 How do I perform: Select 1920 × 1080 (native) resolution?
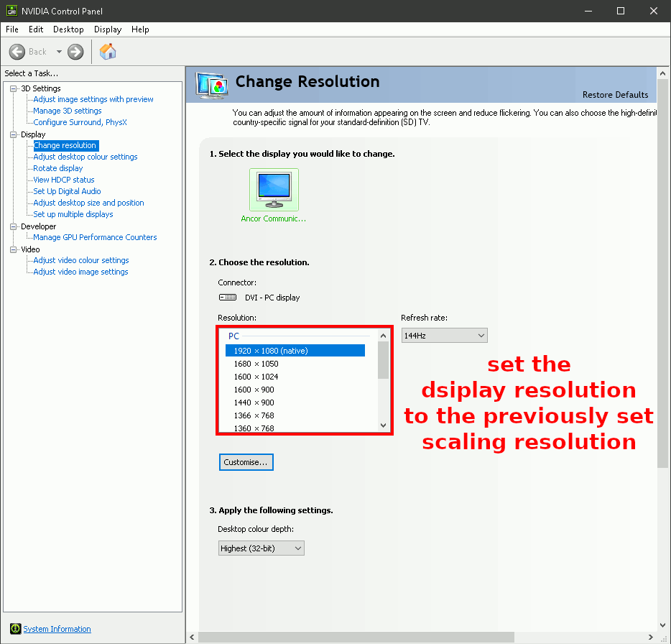pyautogui.click(x=295, y=351)
